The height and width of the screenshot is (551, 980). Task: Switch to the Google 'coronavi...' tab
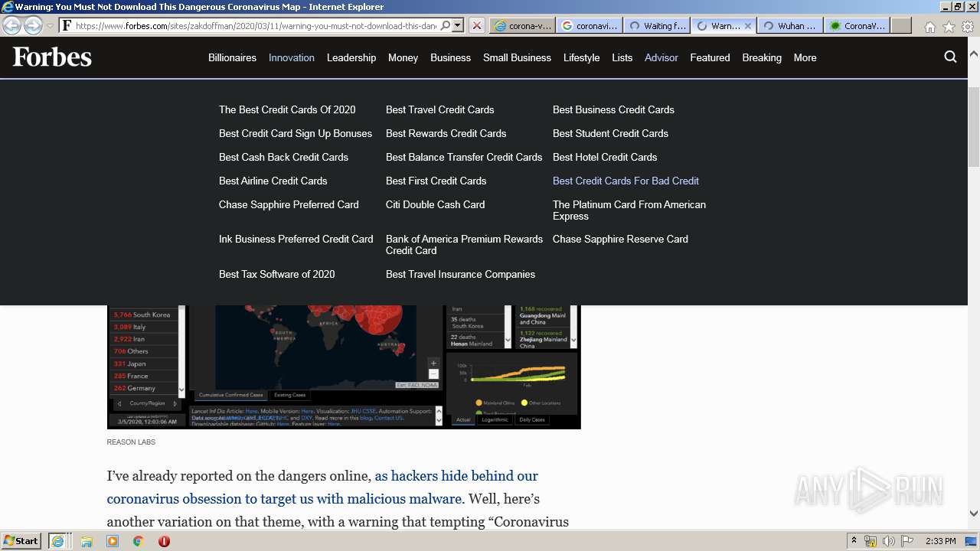[589, 25]
